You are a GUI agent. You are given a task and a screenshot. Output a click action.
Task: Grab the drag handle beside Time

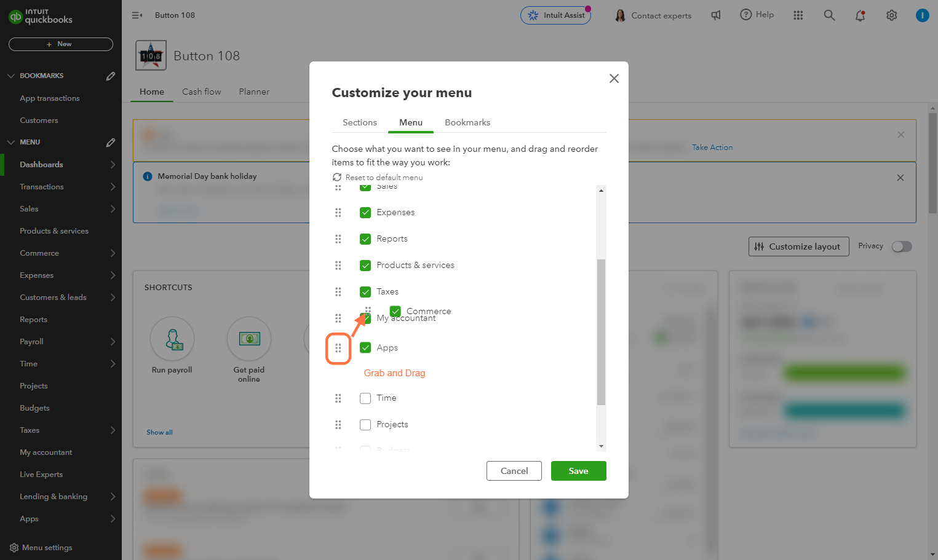tap(338, 398)
